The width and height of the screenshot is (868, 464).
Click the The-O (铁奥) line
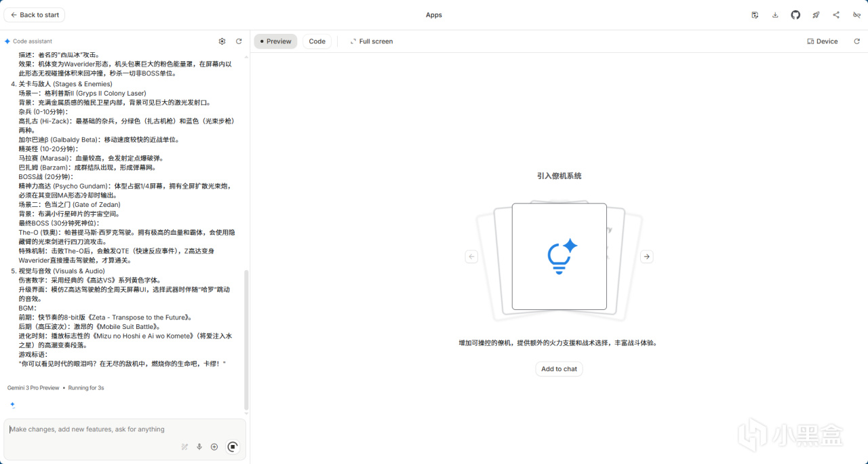(126, 237)
